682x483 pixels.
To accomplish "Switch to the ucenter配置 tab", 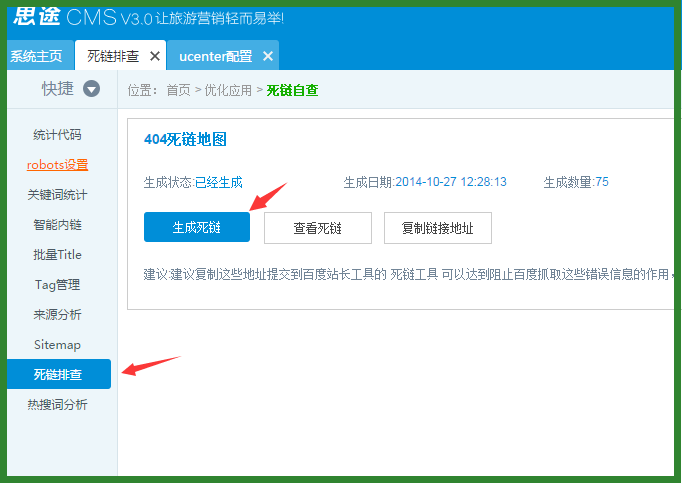I will (x=215, y=56).
